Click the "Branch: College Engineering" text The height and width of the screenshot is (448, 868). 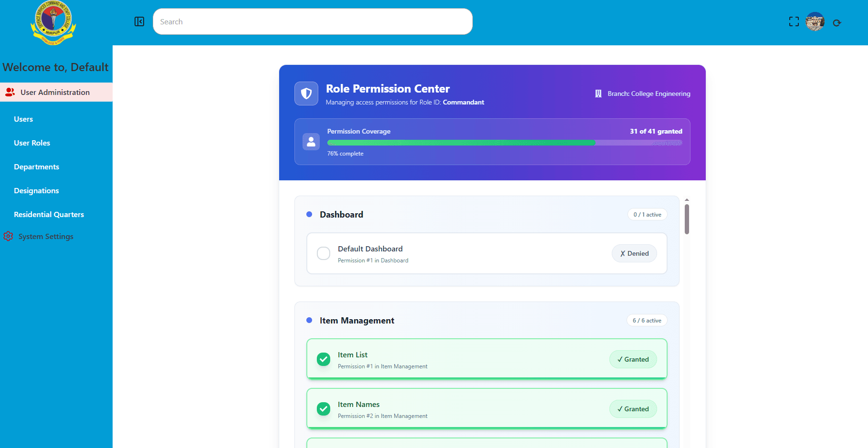point(649,94)
